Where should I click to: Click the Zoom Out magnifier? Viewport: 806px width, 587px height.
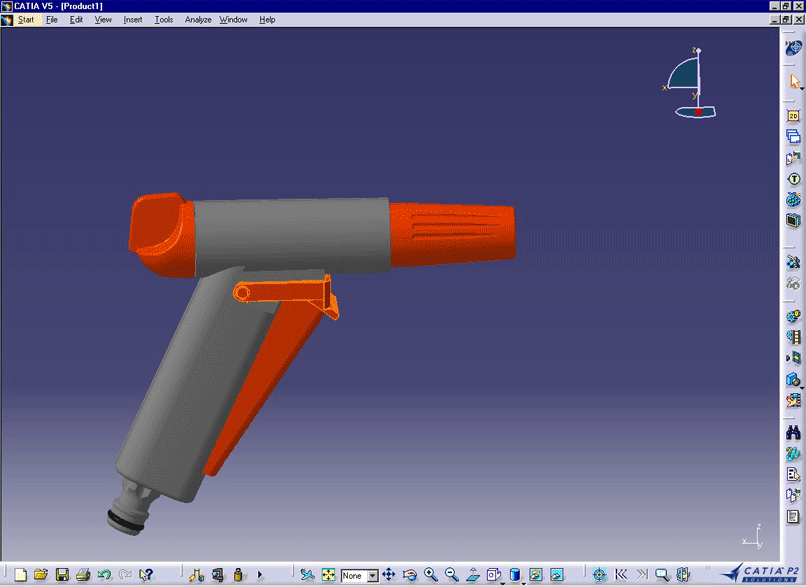coord(452,575)
